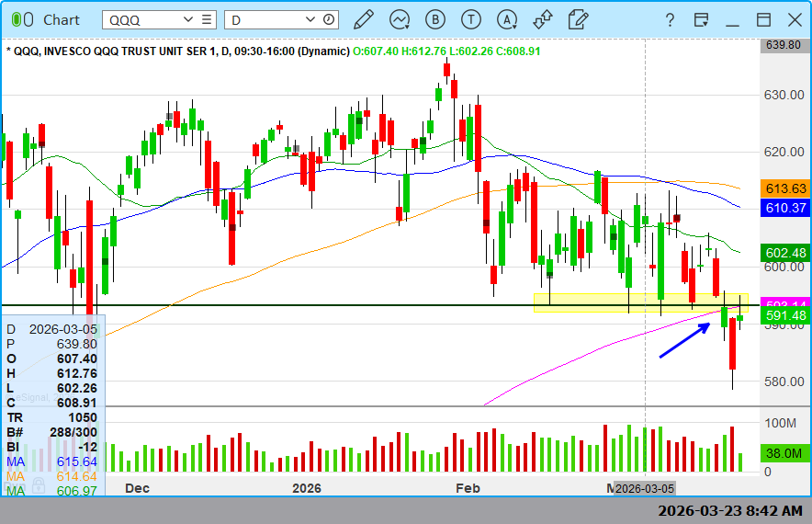The width and height of the screenshot is (812, 524).
Task: Click the circled B toolbar icon
Action: (435, 19)
